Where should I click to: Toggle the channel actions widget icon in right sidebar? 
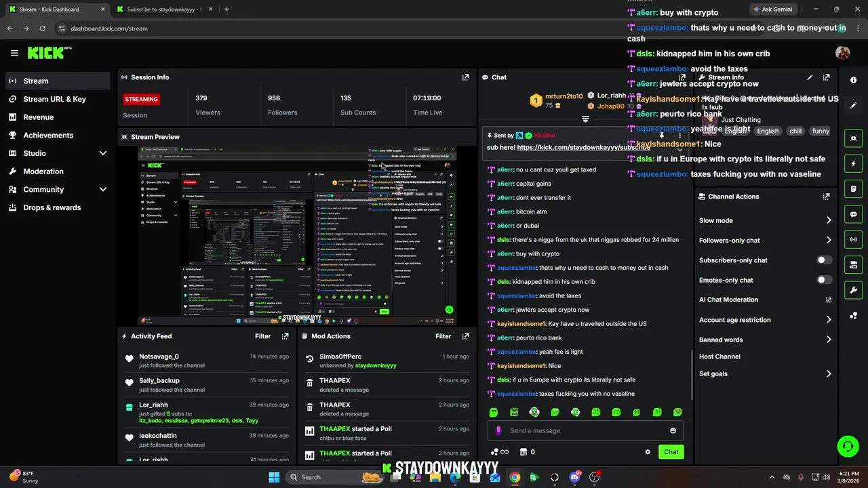pyautogui.click(x=853, y=264)
